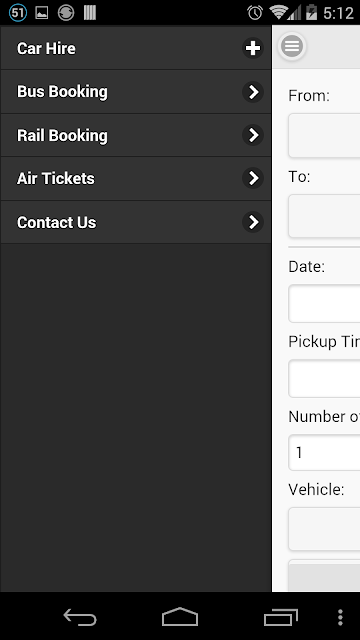Screen dimensions: 360x640
Task: Tap the Date input field
Action: [x=324, y=304]
